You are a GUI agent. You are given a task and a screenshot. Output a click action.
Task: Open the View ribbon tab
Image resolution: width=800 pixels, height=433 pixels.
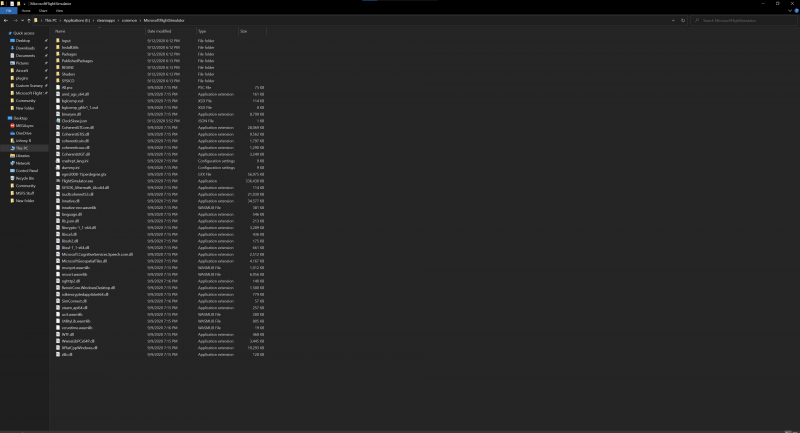[x=59, y=11]
